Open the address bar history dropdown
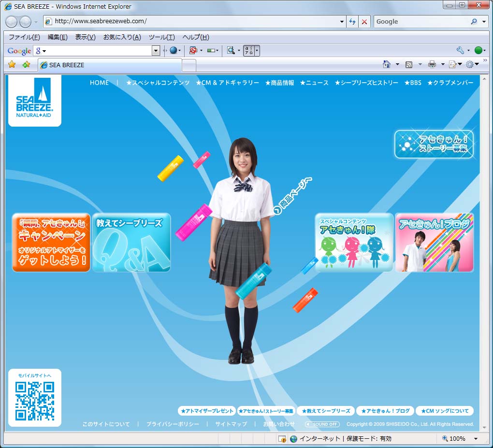This screenshot has width=493, height=448. 342,22
